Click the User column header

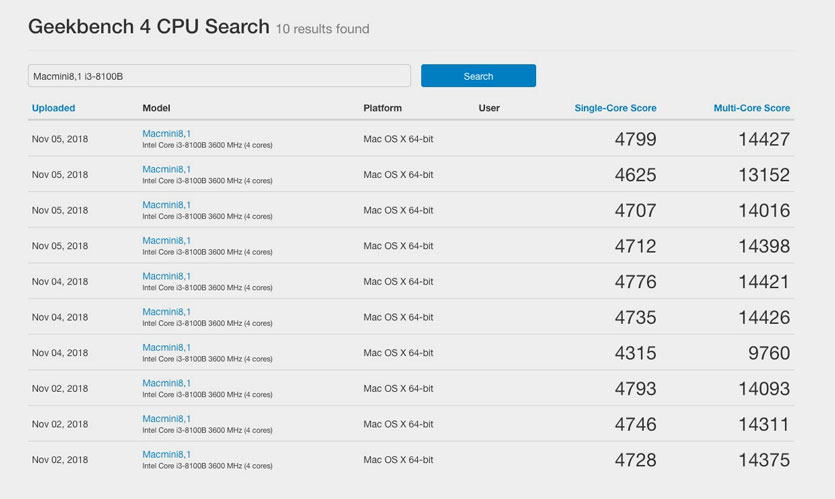pos(489,108)
